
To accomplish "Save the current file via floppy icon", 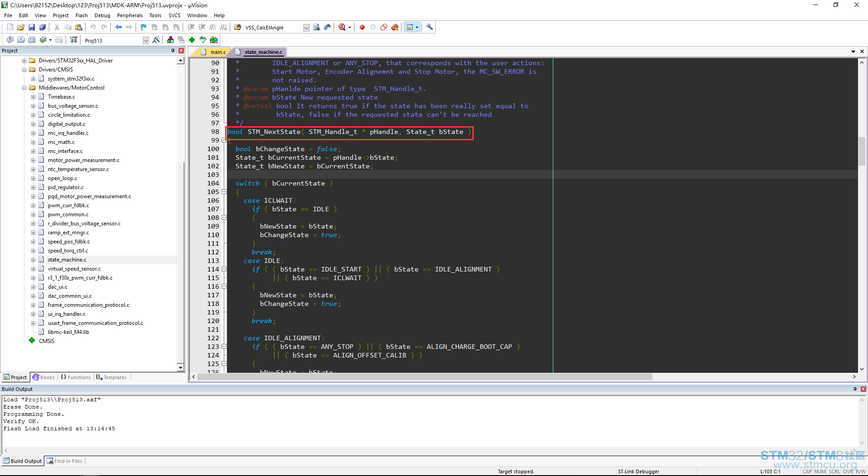I will pyautogui.click(x=32, y=27).
